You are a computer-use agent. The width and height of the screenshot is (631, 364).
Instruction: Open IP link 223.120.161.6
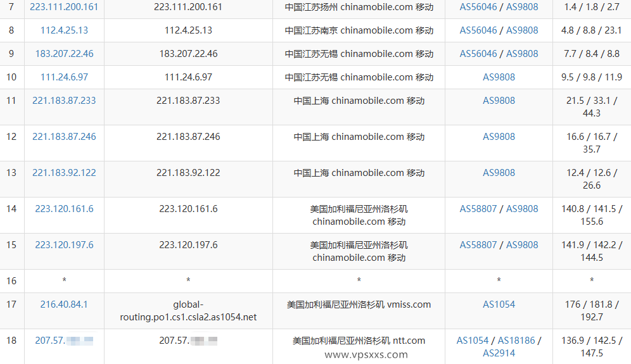[x=64, y=209]
